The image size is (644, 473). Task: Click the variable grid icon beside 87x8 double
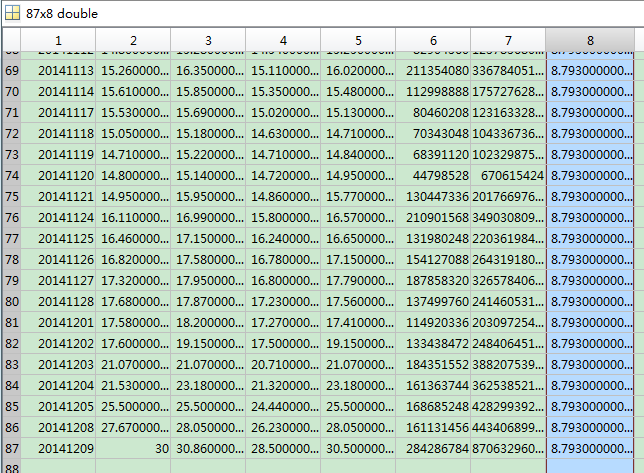click(12, 13)
